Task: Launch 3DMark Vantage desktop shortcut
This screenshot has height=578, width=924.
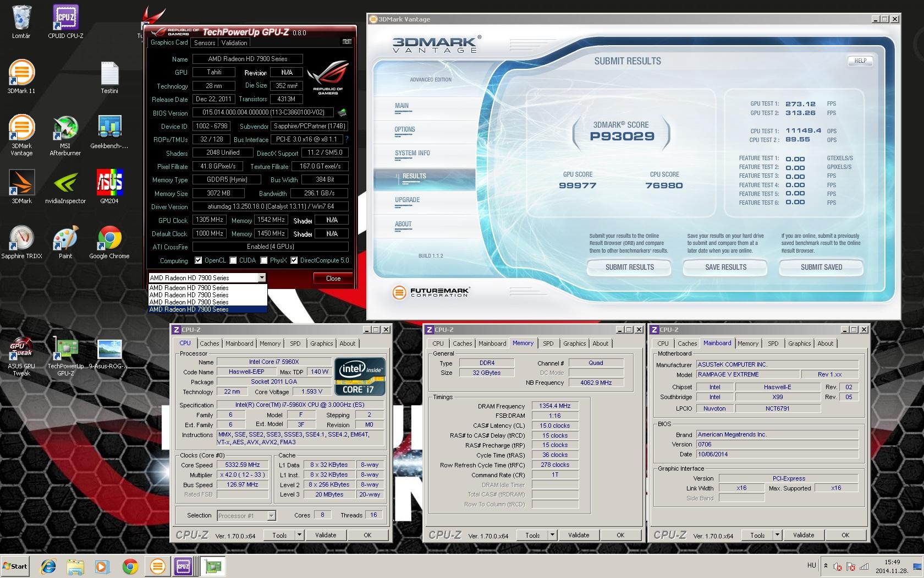Action: (21, 135)
